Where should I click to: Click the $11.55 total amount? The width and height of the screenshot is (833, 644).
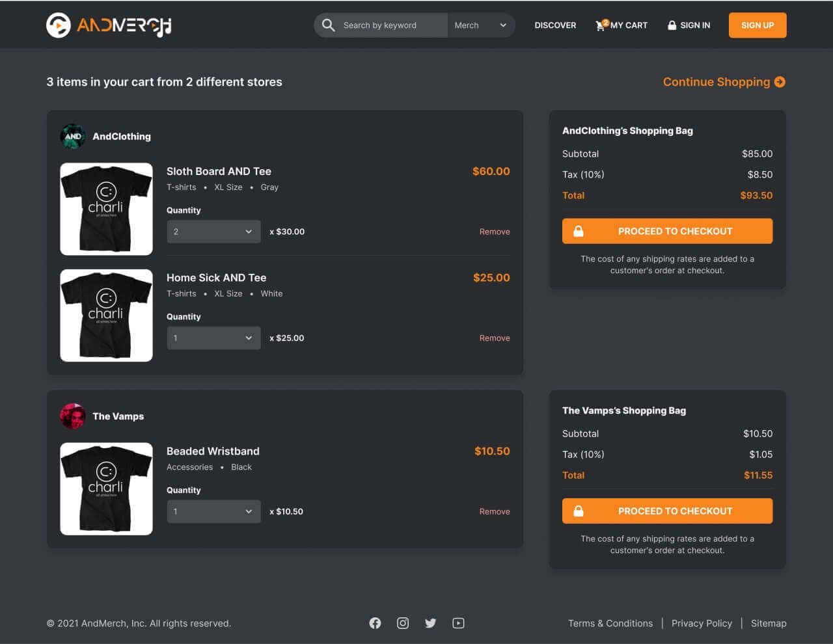[x=758, y=476]
